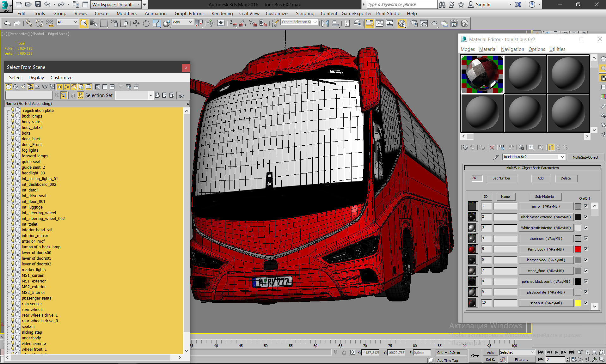Toggle On/Off checkbox for Black plastic exterior
Image resolution: width=606 pixels, height=364 pixels.
pos(586,217)
